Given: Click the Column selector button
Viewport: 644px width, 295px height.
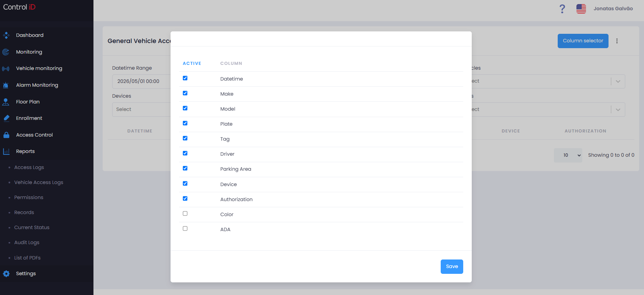Looking at the screenshot, I should point(583,41).
